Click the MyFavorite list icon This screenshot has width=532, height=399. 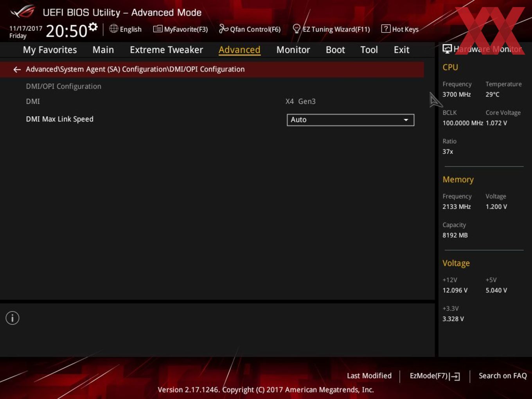point(158,29)
